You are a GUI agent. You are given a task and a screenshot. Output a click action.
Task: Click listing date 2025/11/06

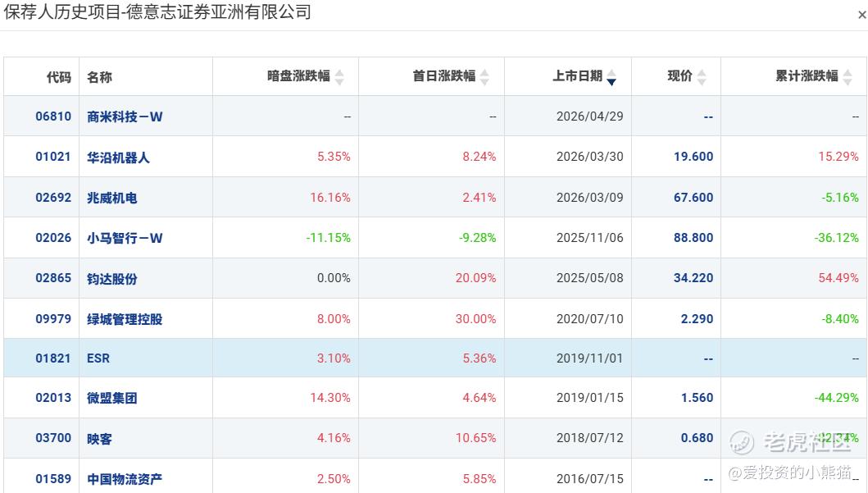point(589,238)
